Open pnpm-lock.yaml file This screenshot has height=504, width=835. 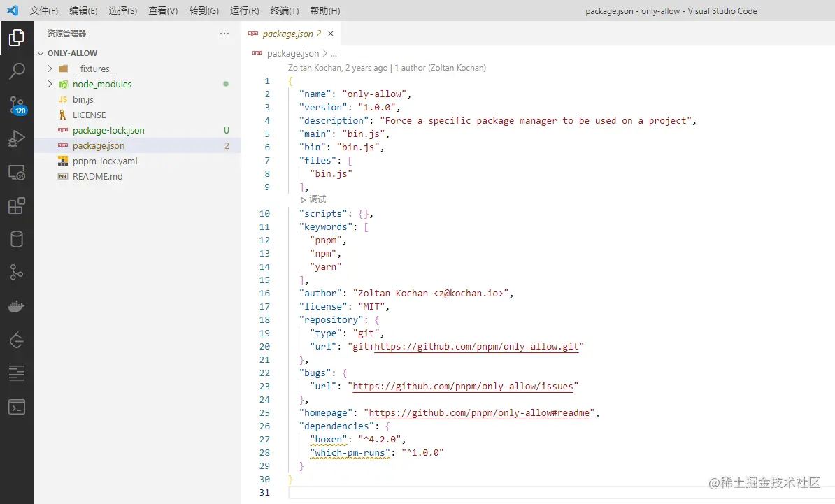104,161
